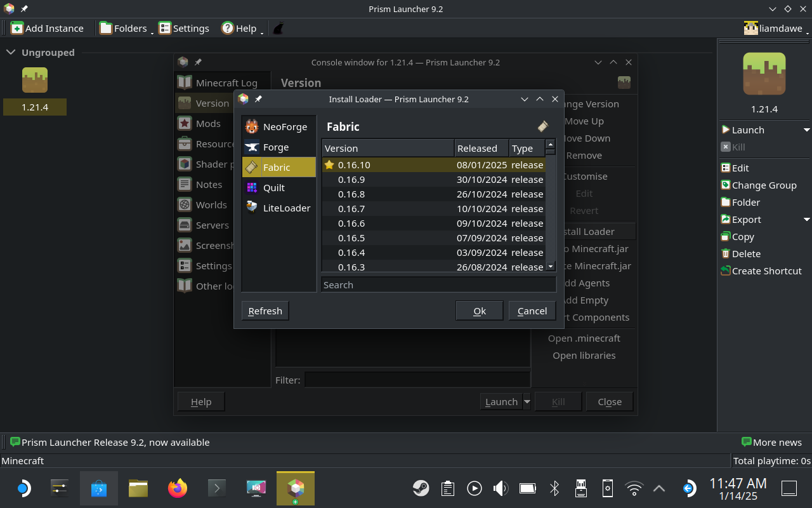Collapse the Ungrouped instance group
This screenshot has height=508, width=812.
click(x=11, y=53)
